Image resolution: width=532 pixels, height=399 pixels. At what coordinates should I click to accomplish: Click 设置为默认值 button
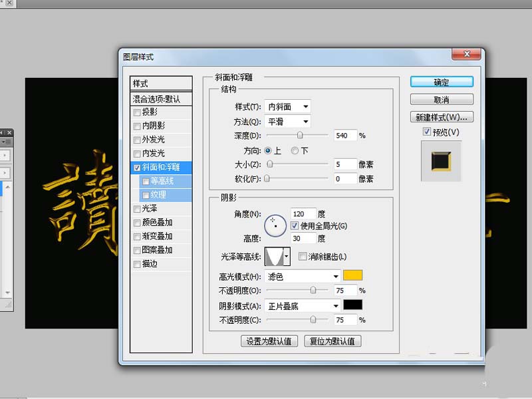[269, 341]
